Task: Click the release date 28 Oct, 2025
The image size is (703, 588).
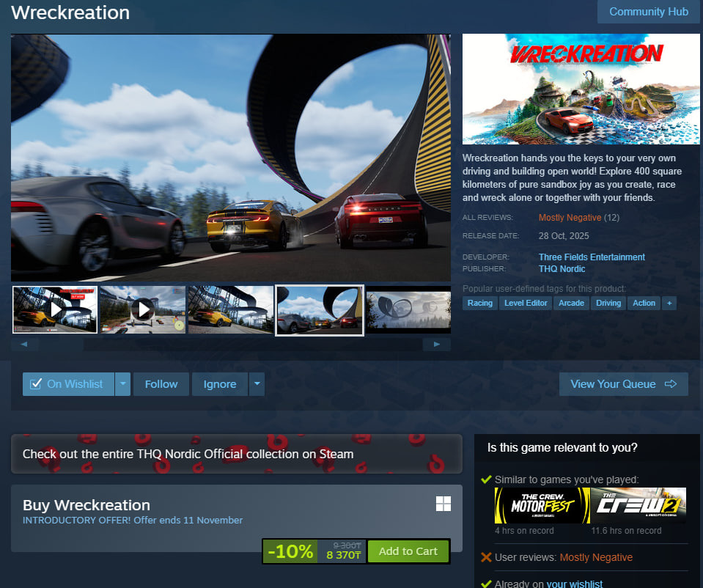Action: (564, 236)
